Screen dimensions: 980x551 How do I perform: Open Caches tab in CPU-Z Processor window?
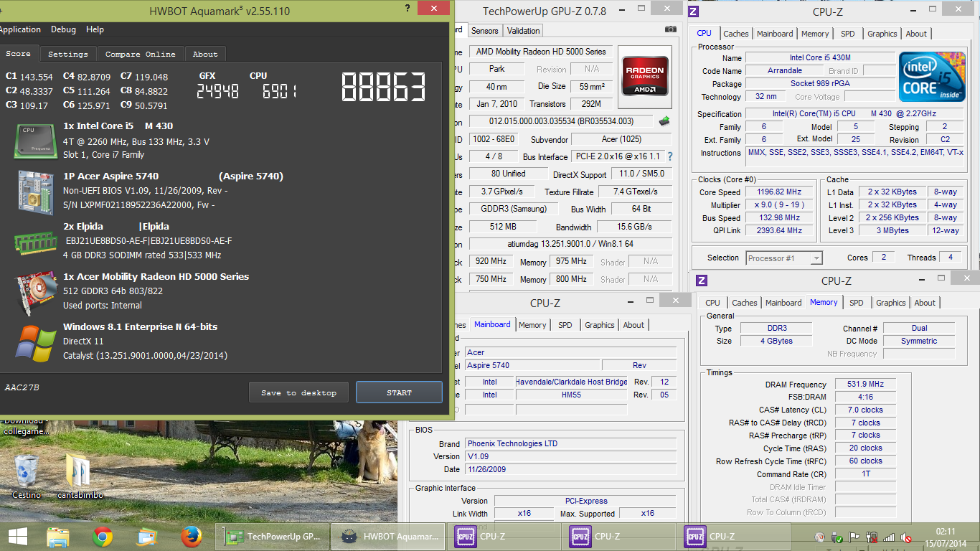click(x=736, y=34)
